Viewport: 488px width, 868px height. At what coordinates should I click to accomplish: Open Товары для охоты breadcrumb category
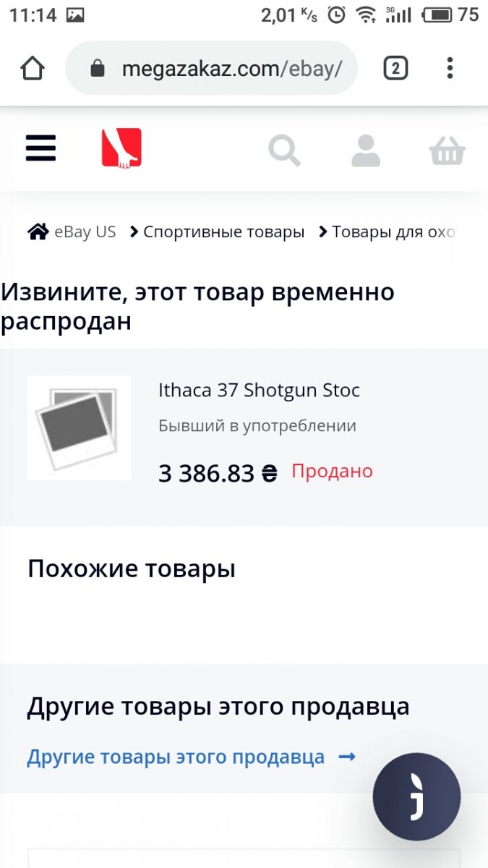[393, 232]
